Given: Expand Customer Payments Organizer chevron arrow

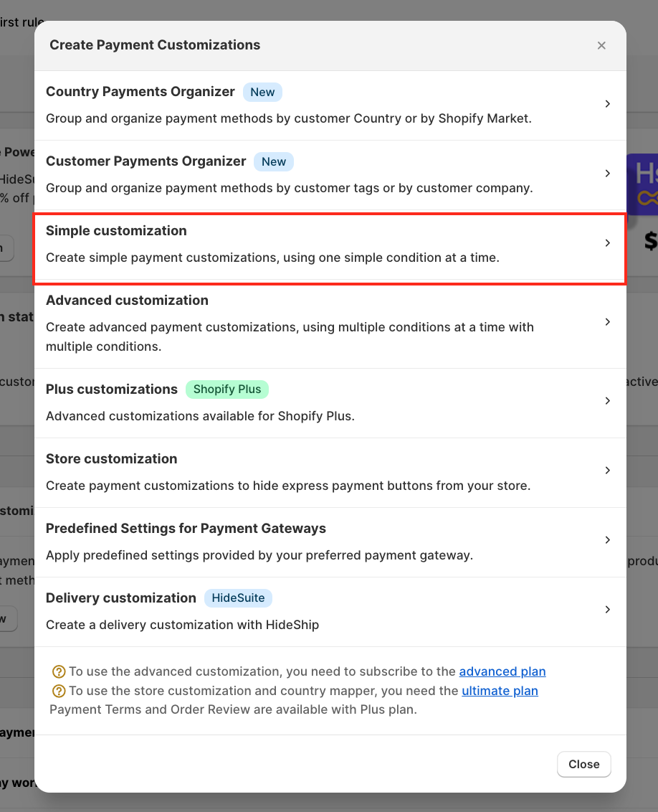Looking at the screenshot, I should click(x=607, y=174).
